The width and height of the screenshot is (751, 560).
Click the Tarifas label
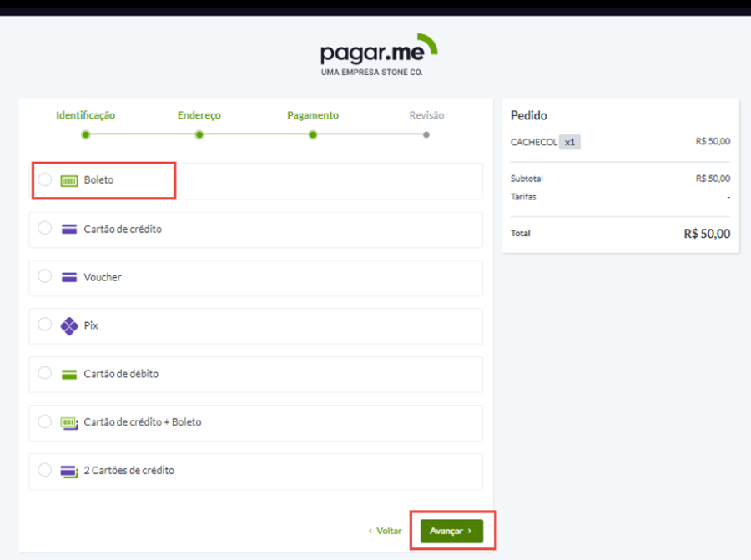coord(523,197)
